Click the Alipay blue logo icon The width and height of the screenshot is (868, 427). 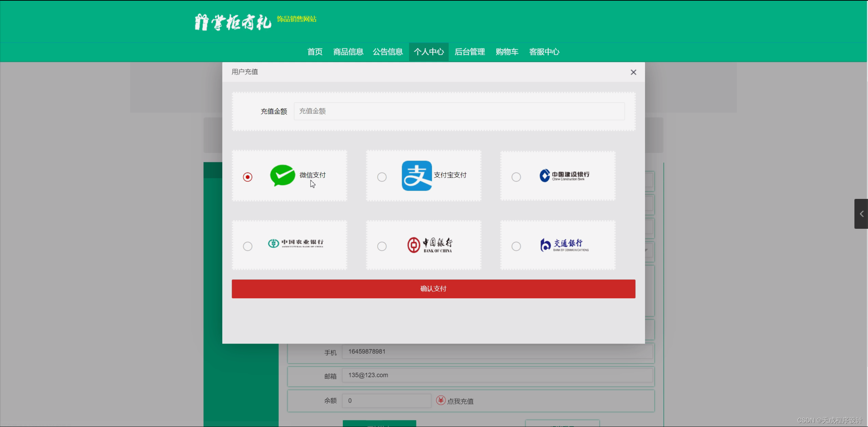click(416, 175)
